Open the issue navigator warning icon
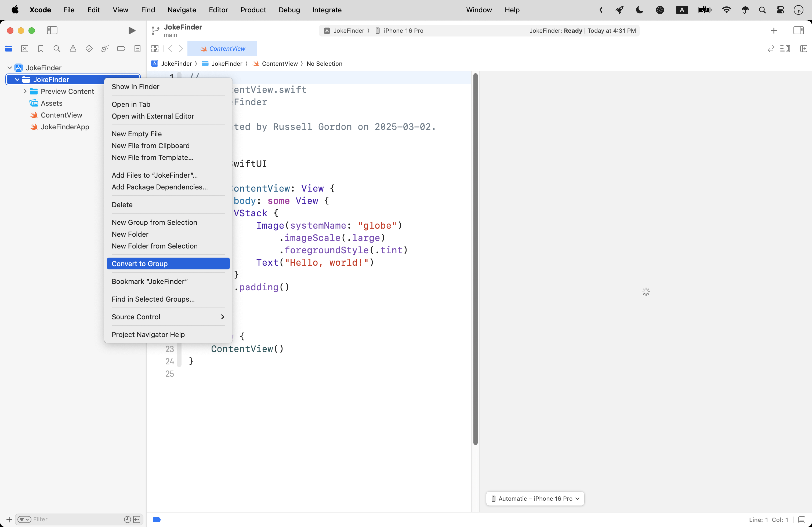Screen dimensions: 812x527 [73, 49]
